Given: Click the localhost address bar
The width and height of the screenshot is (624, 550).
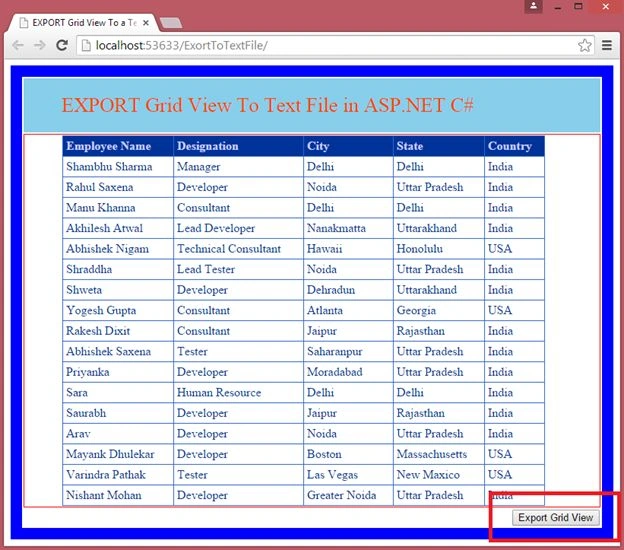Looking at the screenshot, I should click(x=328, y=45).
